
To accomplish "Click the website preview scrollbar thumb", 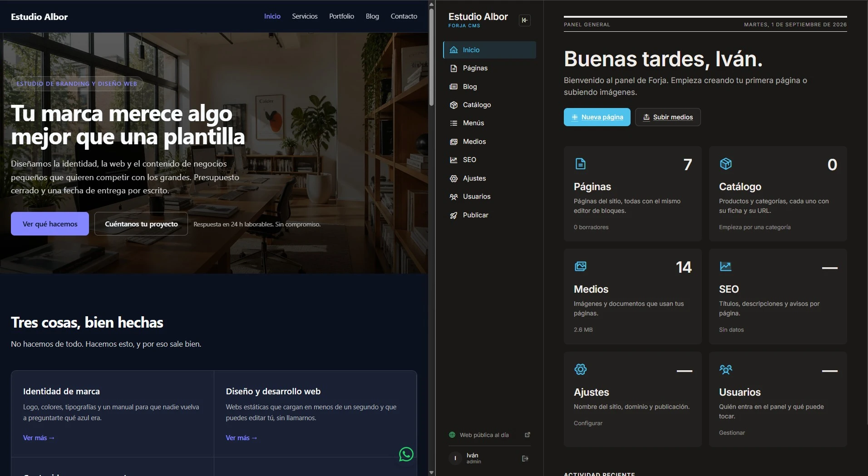I will [x=431, y=57].
